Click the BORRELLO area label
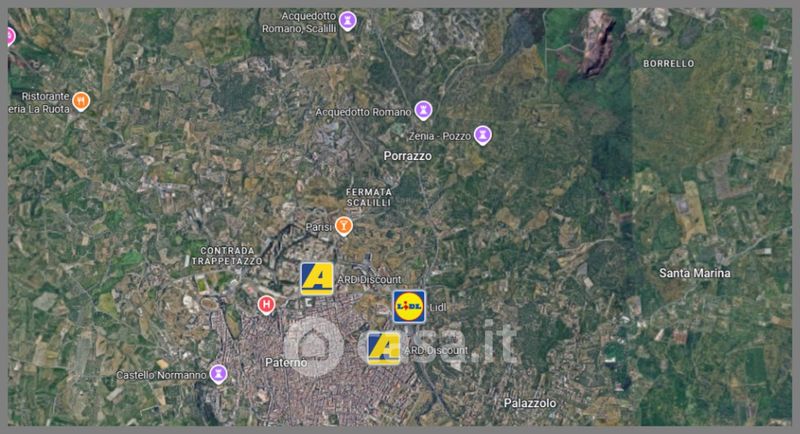This screenshot has height=434, width=800. [x=669, y=64]
